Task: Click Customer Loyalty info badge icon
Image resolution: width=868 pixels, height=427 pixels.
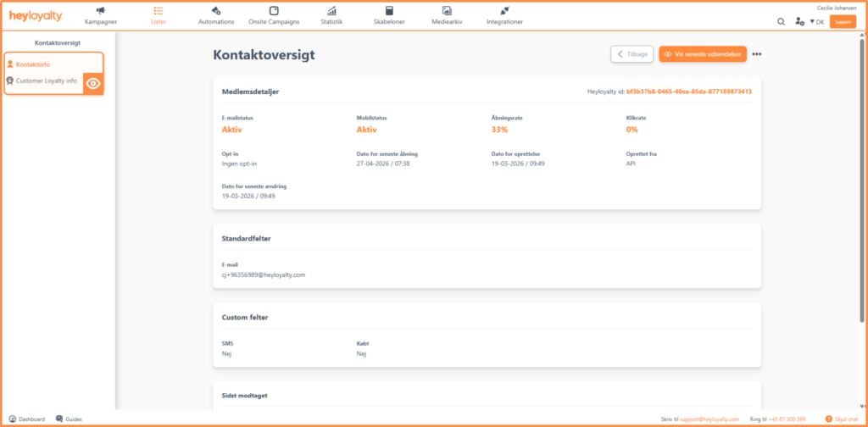Action: coord(10,80)
